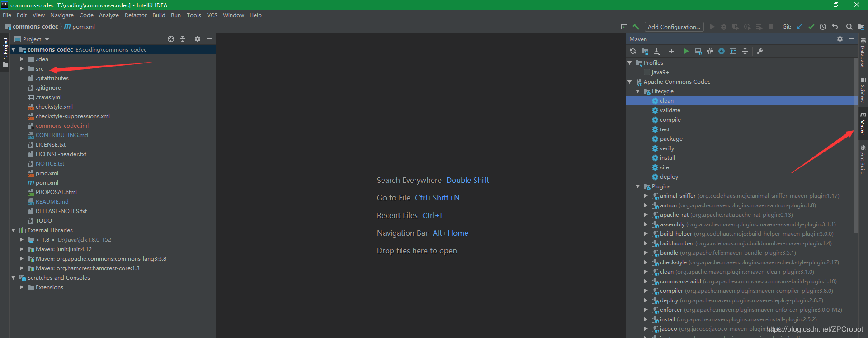868x338 pixels.
Task: Open Maven Settings wrench icon
Action: (x=760, y=51)
